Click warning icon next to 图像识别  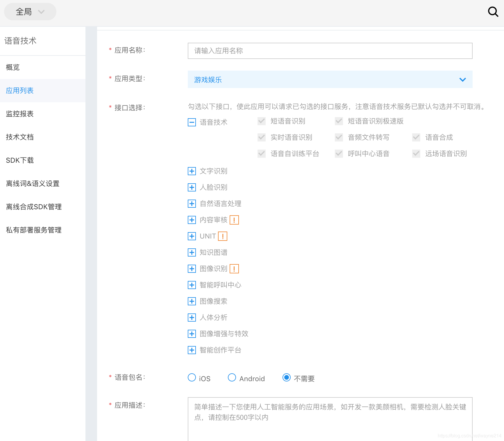234,269
